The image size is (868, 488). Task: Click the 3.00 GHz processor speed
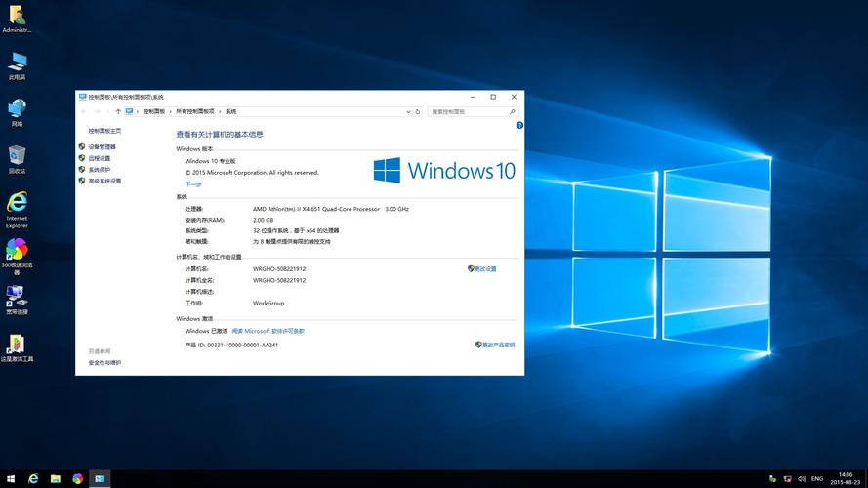pyautogui.click(x=397, y=209)
